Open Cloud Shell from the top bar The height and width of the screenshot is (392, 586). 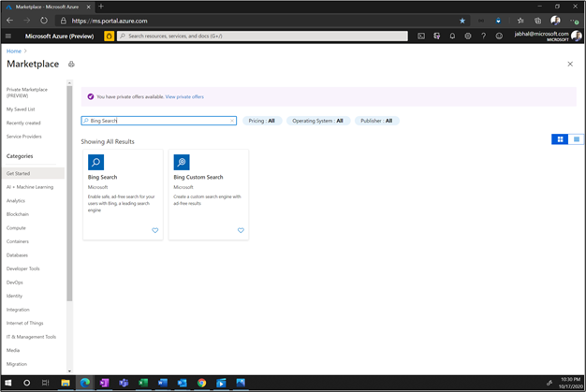pos(421,36)
